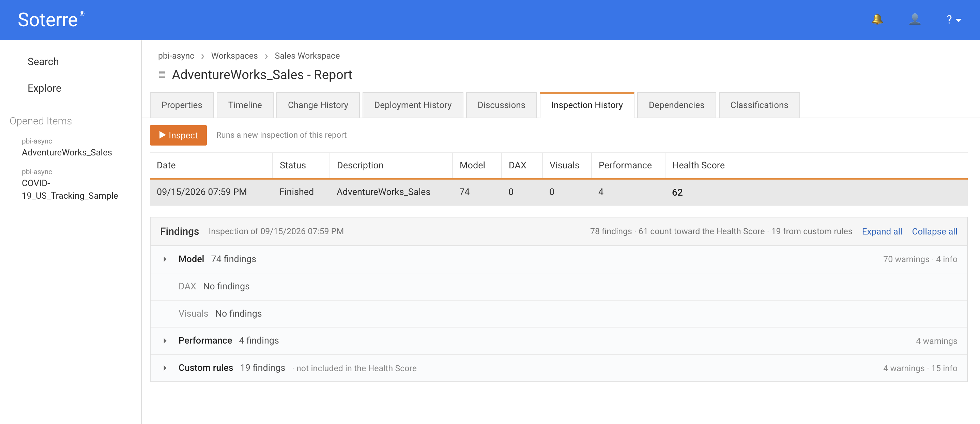
Task: Expand the Model findings section
Action: click(x=165, y=259)
